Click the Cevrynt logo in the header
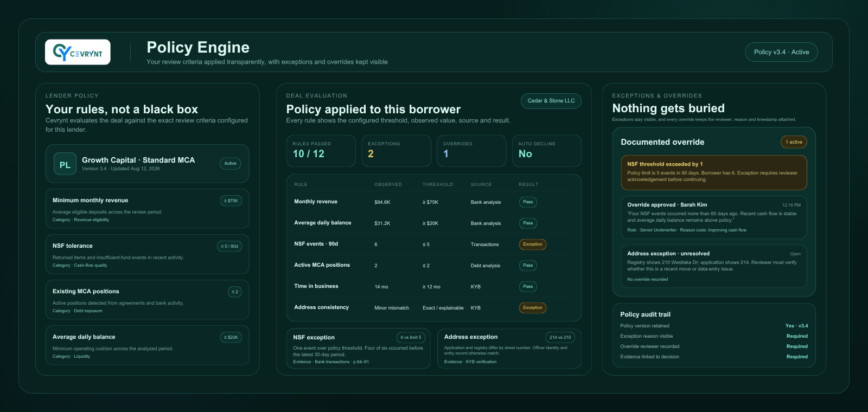868x412 pixels. tap(78, 52)
